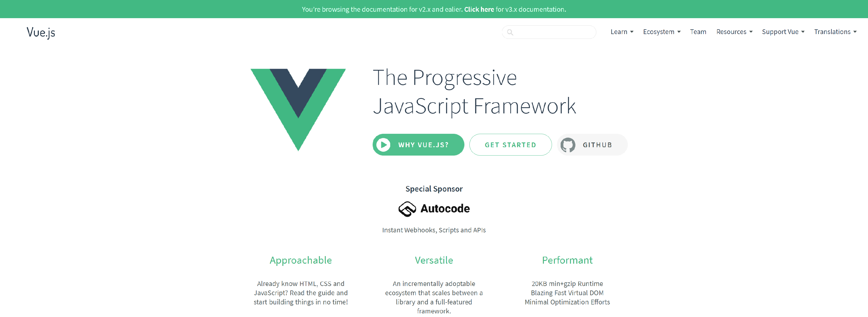Click the Versatile heading

click(434, 260)
